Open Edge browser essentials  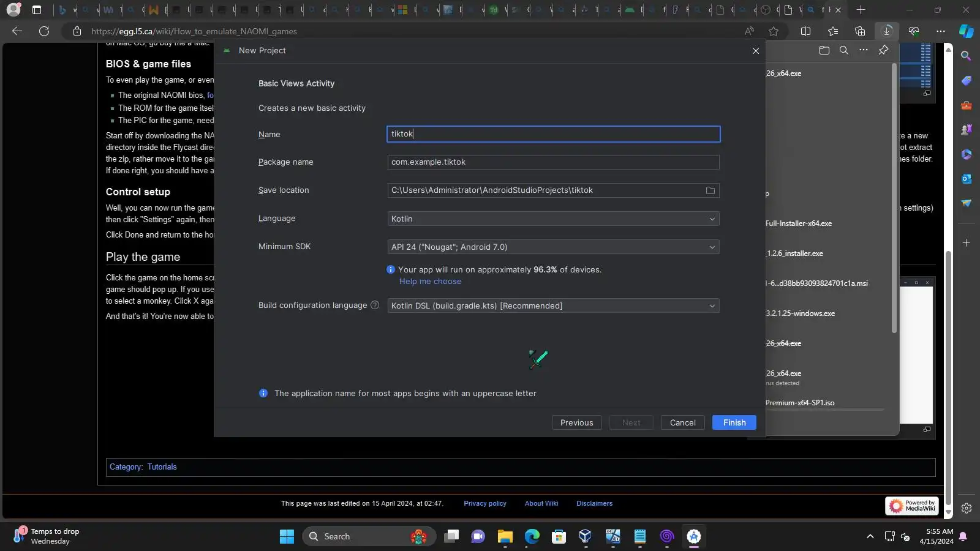tap(914, 31)
